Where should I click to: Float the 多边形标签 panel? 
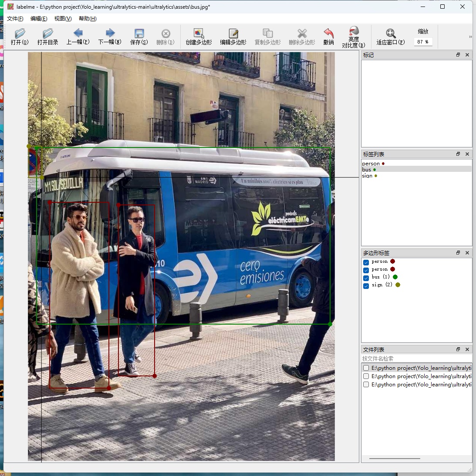[458, 252]
